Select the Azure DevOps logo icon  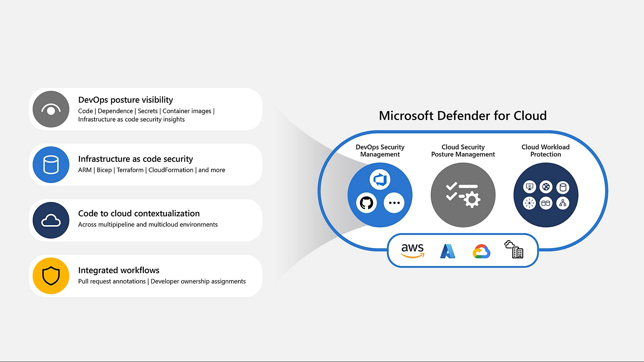(x=380, y=179)
